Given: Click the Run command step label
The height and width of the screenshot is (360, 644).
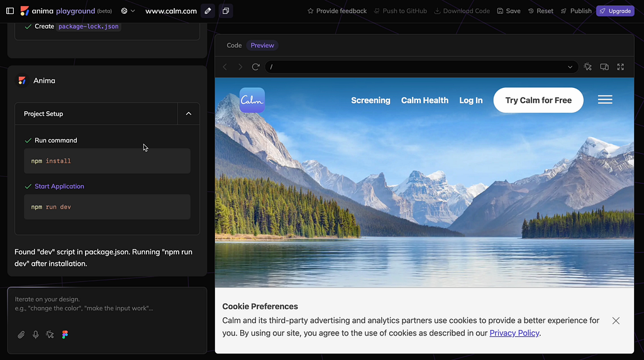Looking at the screenshot, I should (56, 140).
